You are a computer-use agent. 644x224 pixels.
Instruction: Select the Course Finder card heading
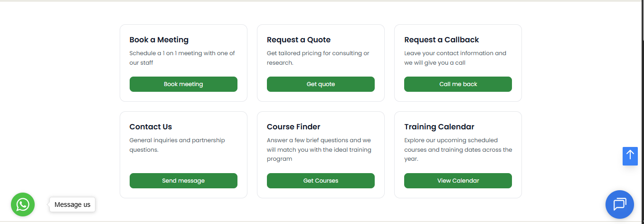click(x=294, y=127)
